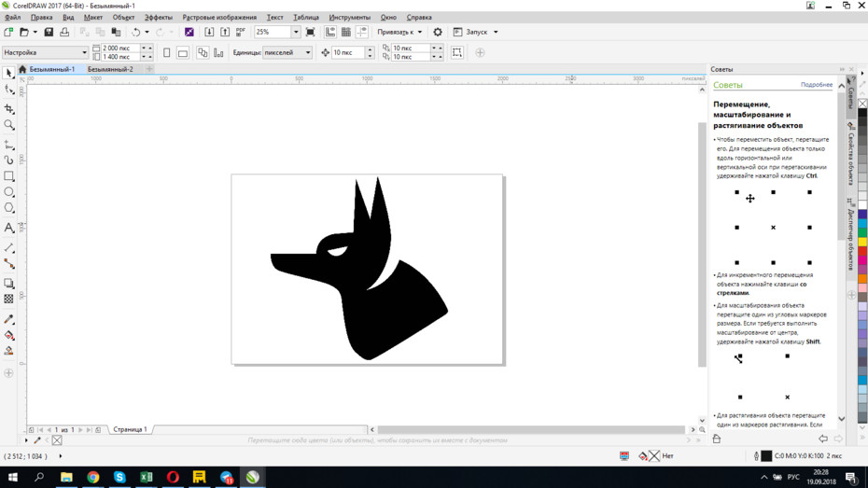Expand the status bar coordinates arrow
868x488 pixels.
[61, 456]
